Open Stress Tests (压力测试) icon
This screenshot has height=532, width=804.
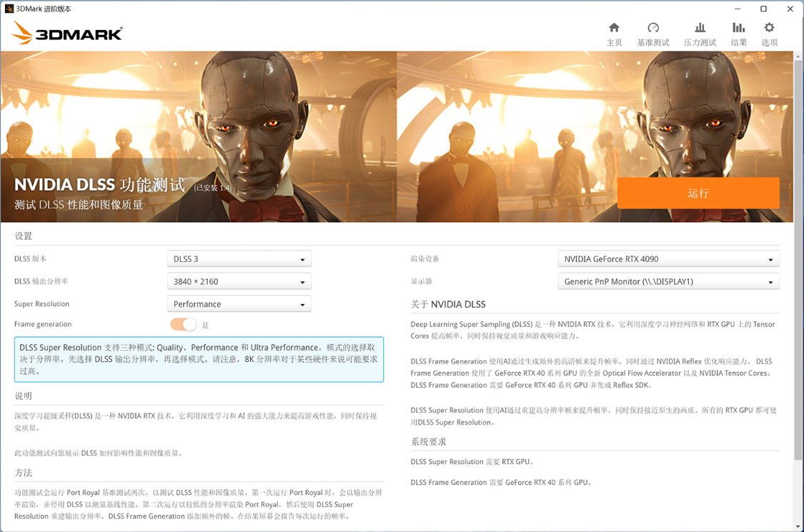(700, 28)
